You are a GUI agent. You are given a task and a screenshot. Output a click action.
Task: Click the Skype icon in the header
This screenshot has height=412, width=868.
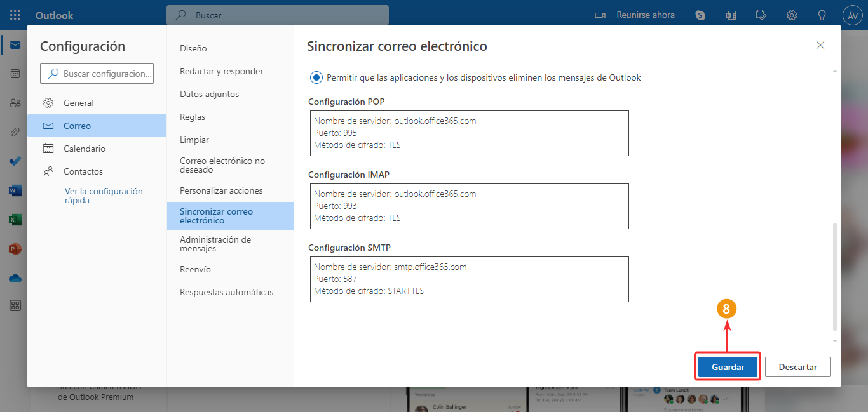[700, 15]
